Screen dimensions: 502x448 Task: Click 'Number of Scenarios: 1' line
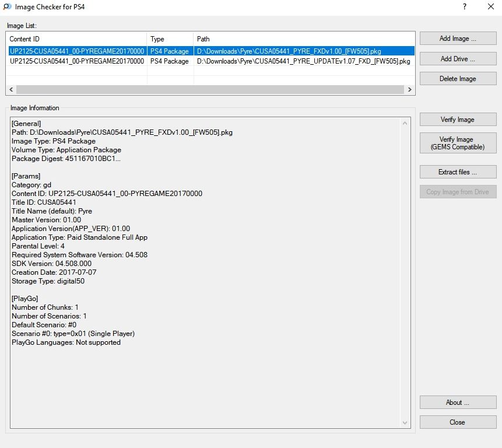pyautogui.click(x=49, y=316)
